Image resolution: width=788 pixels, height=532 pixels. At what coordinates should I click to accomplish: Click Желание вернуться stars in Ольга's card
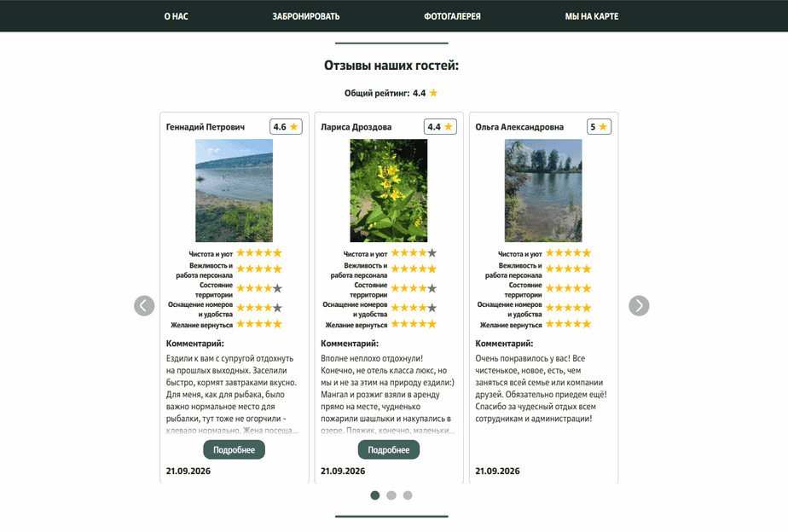point(568,324)
